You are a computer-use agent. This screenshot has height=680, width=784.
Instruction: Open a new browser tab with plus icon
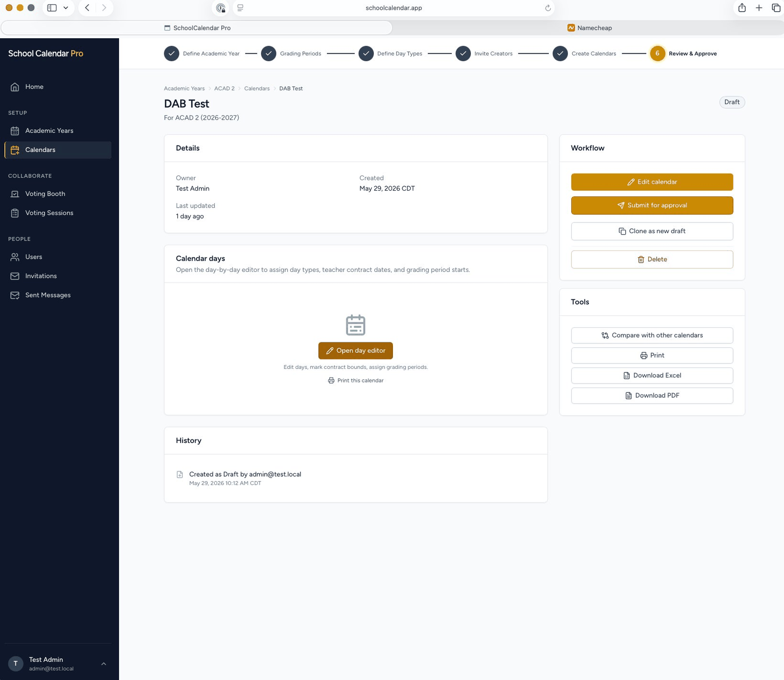[759, 8]
